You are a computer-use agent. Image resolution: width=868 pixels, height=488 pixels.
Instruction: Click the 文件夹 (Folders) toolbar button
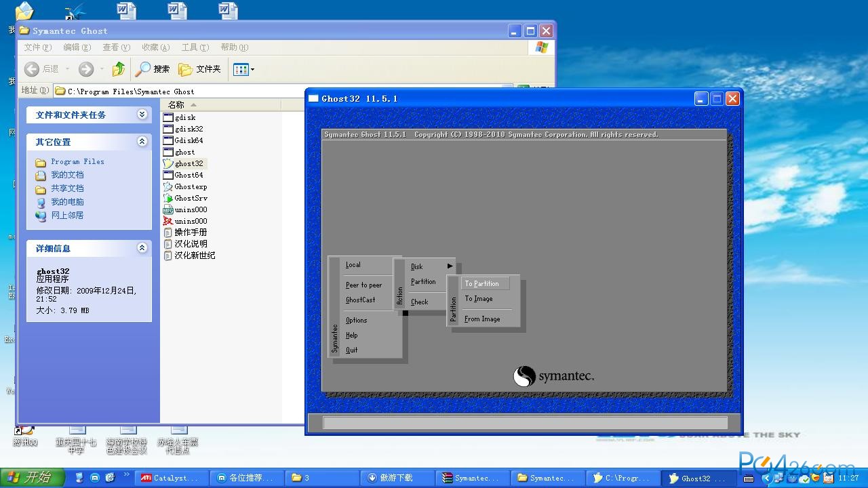point(200,68)
